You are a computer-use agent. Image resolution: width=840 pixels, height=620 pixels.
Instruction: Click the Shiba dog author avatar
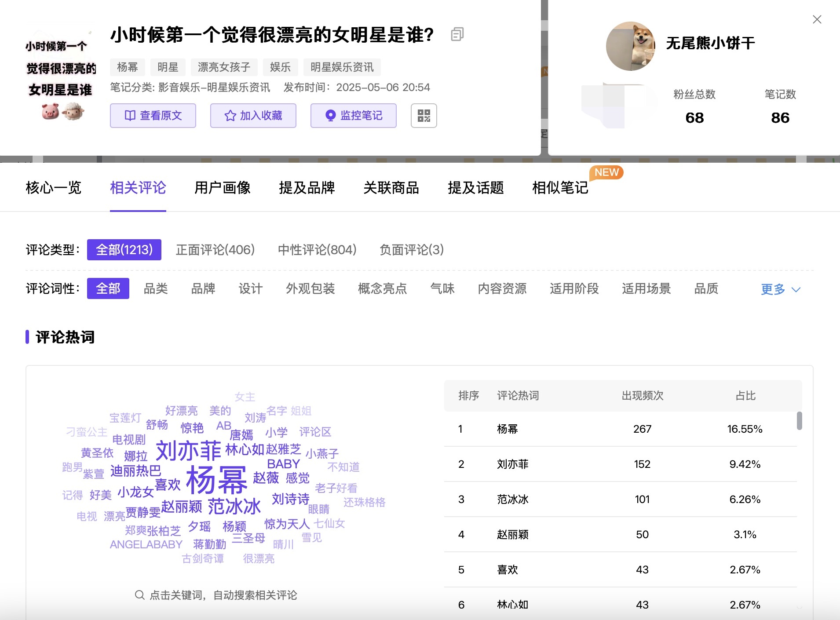[630, 46]
